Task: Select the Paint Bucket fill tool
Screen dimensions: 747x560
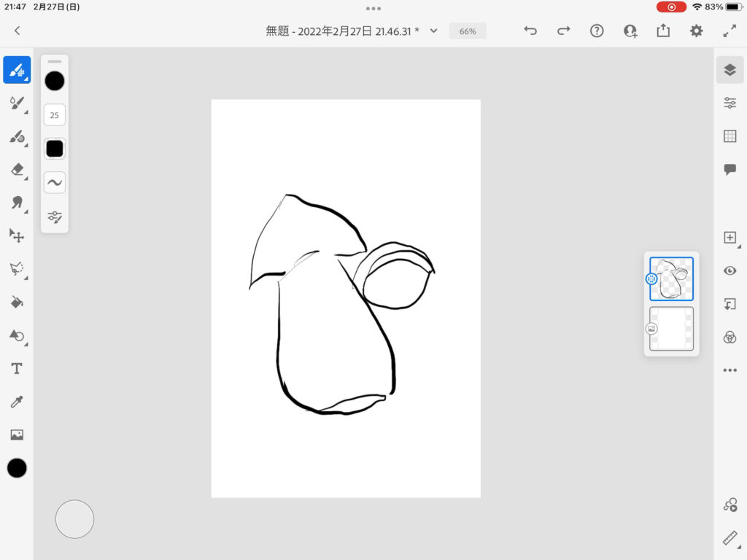Action: pyautogui.click(x=17, y=302)
